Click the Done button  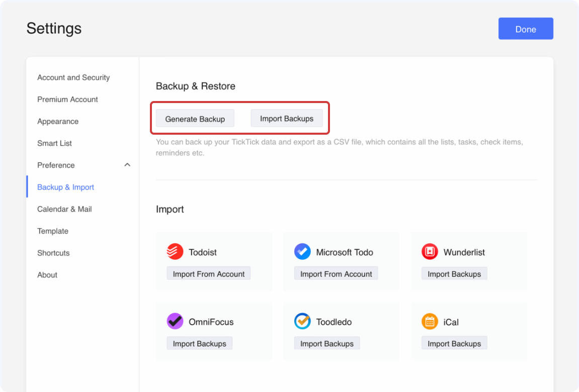point(525,29)
